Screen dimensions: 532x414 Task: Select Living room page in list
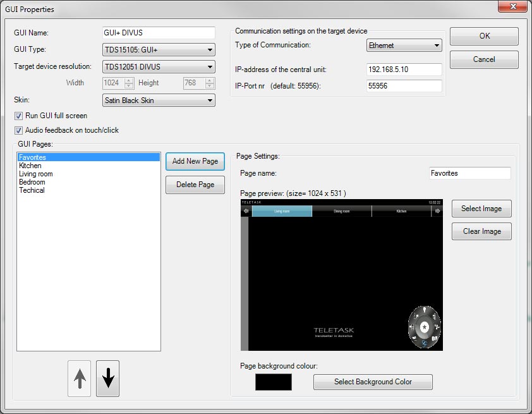[x=36, y=174]
